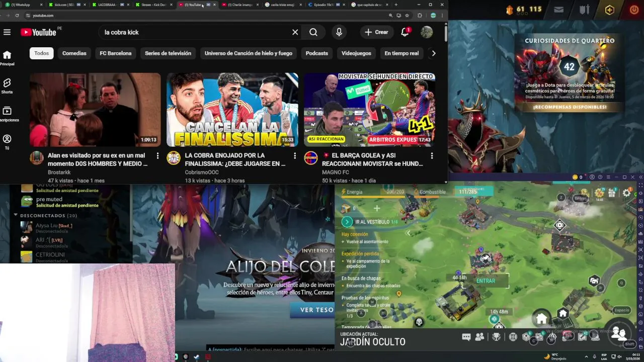
Task: Click the ENTRAR button on the map
Action: pos(486,281)
